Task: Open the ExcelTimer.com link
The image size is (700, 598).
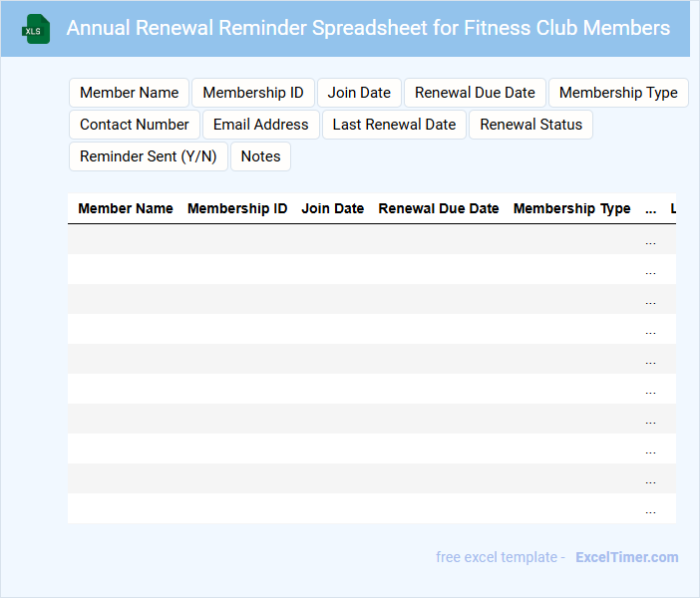Action: (x=626, y=557)
